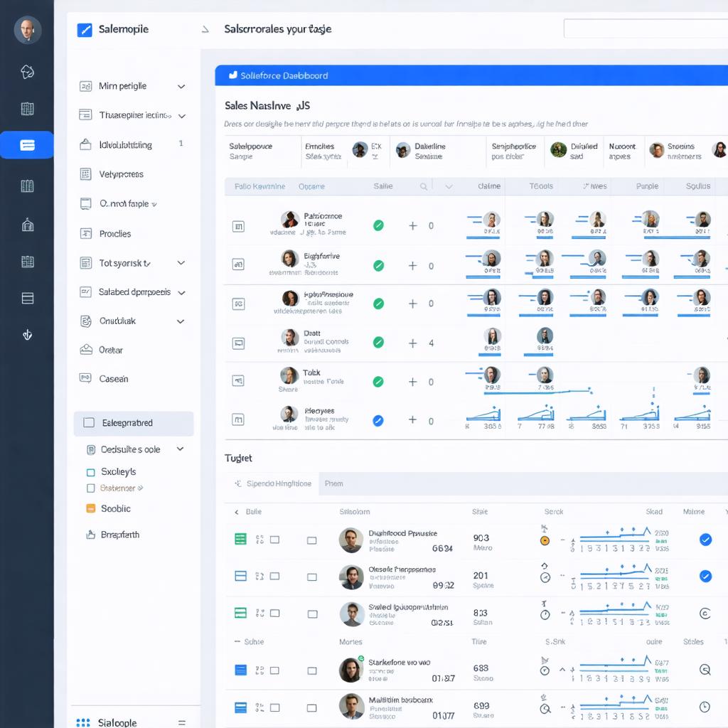Click the row icon left of Patiorrnoe
This screenshot has height=728, width=728.
point(238,227)
